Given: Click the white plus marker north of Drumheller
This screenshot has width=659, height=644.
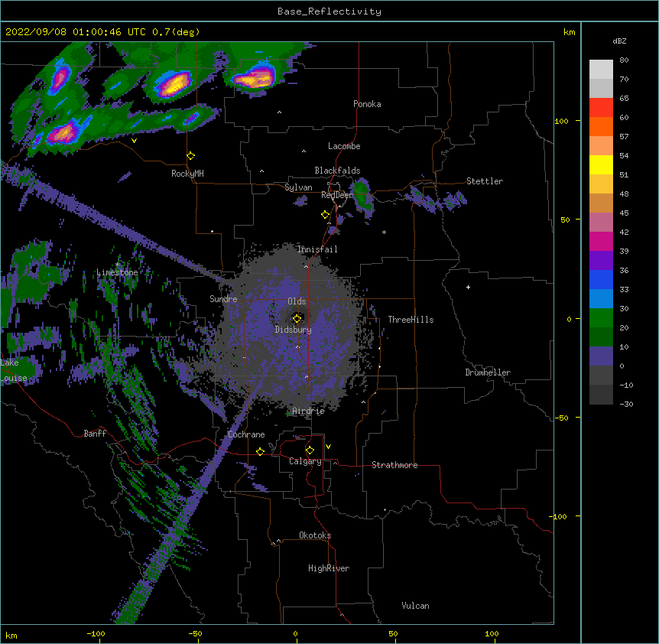Looking at the screenshot, I should (468, 287).
